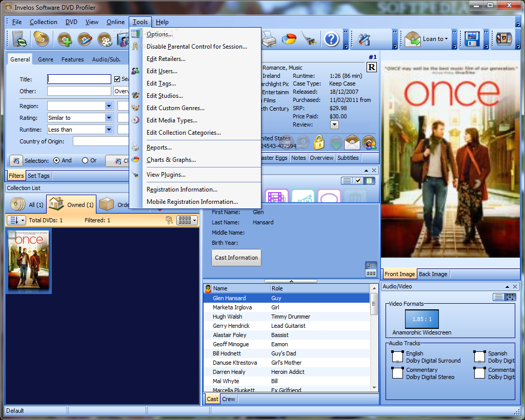The image size is (525, 420).
Task: Open the Region dropdown
Action: (x=109, y=106)
